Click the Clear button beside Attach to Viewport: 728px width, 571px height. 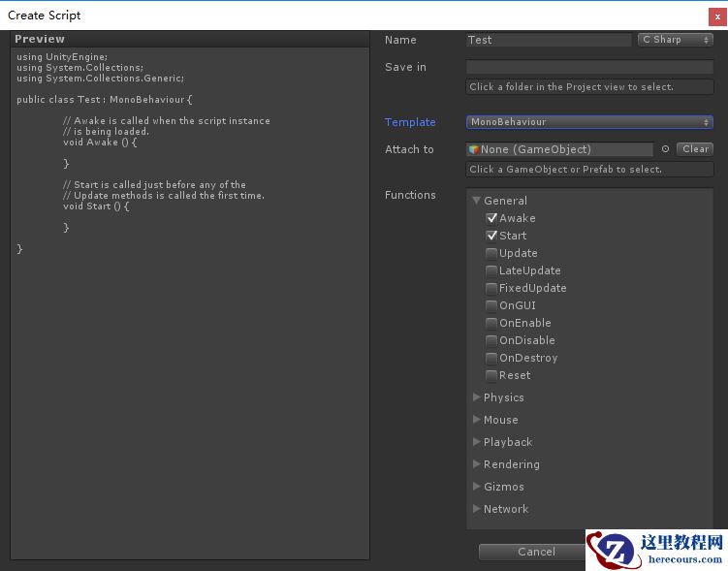695,149
